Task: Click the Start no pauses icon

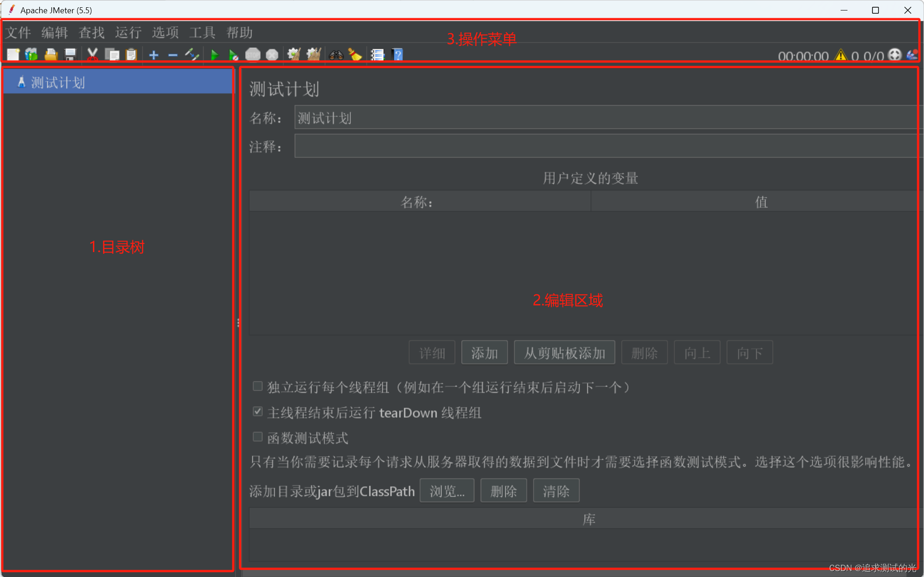Action: (233, 55)
